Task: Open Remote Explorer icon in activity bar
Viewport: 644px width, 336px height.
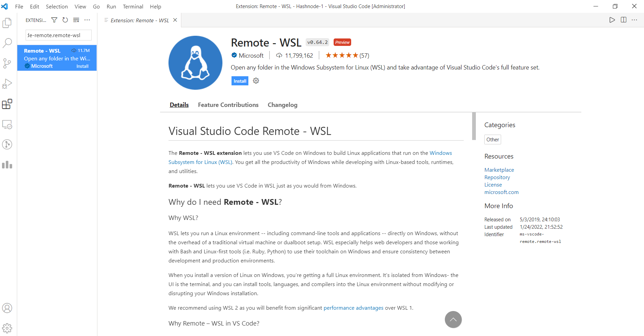Action: pyautogui.click(x=7, y=124)
